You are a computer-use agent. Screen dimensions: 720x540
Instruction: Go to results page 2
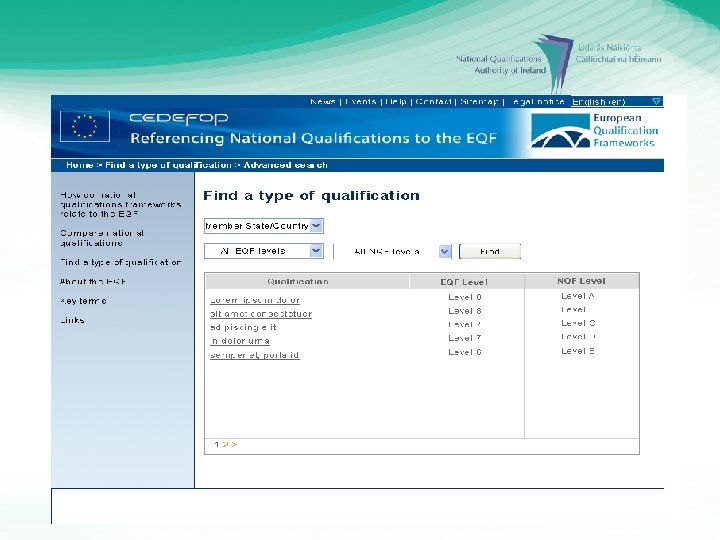point(225,444)
